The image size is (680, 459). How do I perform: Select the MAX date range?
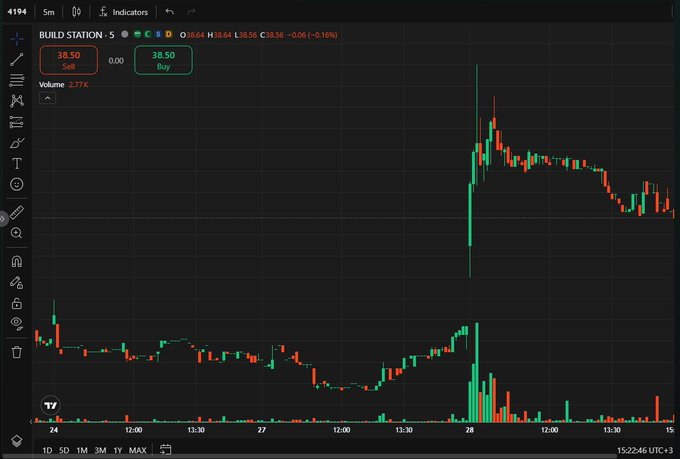tap(137, 450)
